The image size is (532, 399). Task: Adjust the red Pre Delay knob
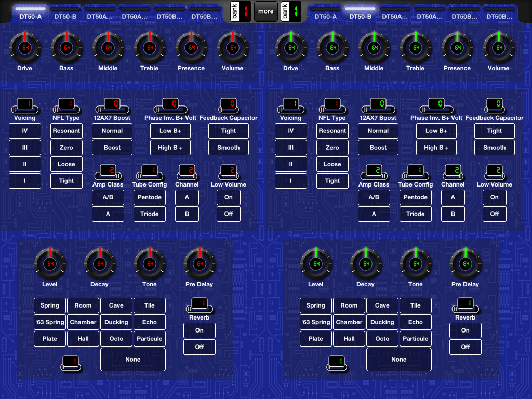click(x=200, y=264)
